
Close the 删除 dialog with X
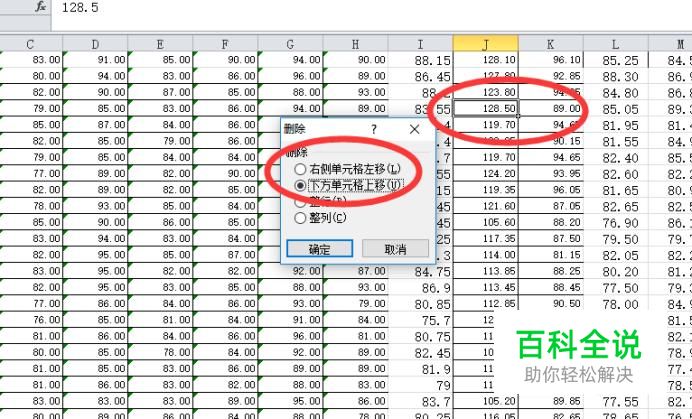tap(414, 129)
